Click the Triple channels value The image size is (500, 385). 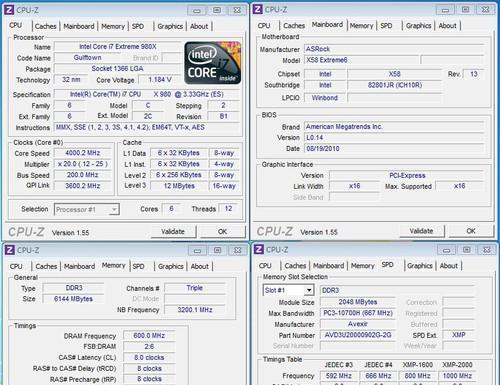click(195, 288)
